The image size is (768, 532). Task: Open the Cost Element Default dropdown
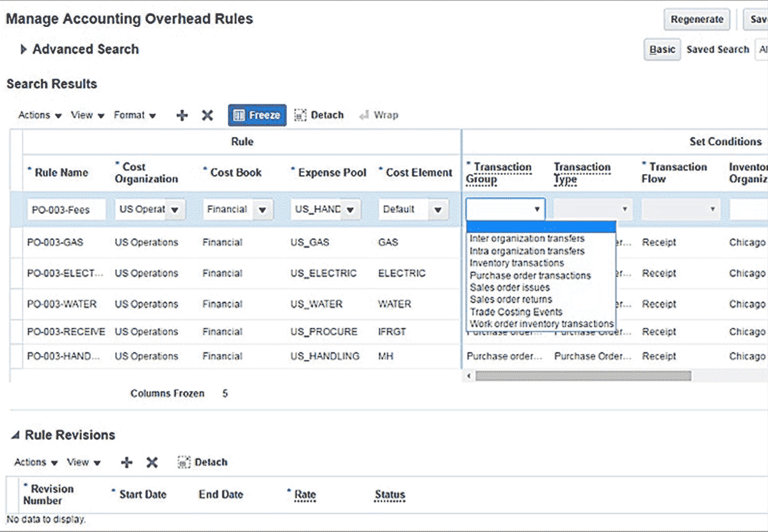click(x=438, y=210)
